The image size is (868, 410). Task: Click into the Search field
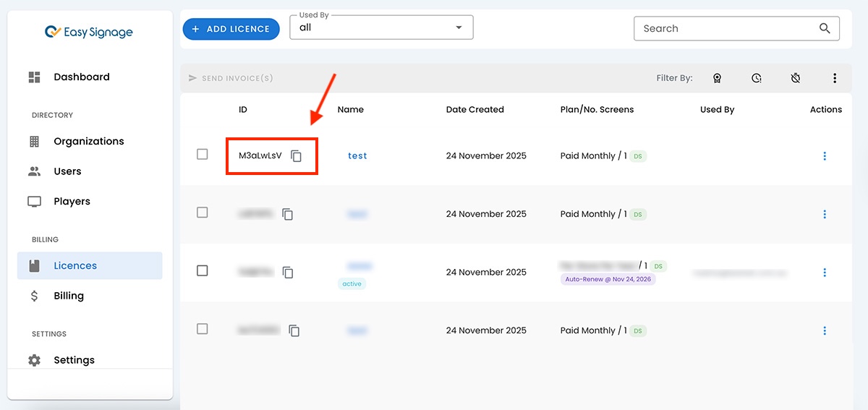pyautogui.click(x=723, y=29)
